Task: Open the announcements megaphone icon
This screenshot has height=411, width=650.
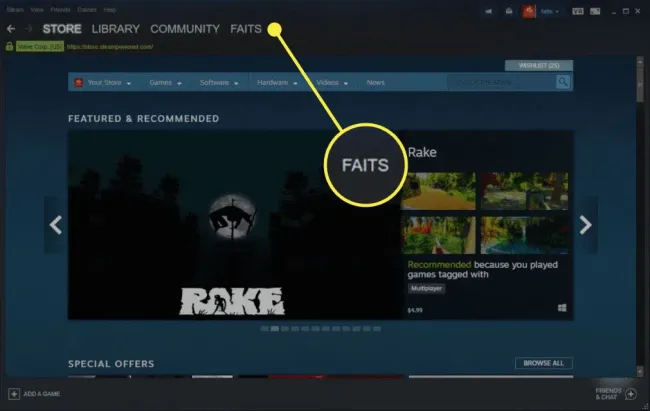Action: [489, 12]
